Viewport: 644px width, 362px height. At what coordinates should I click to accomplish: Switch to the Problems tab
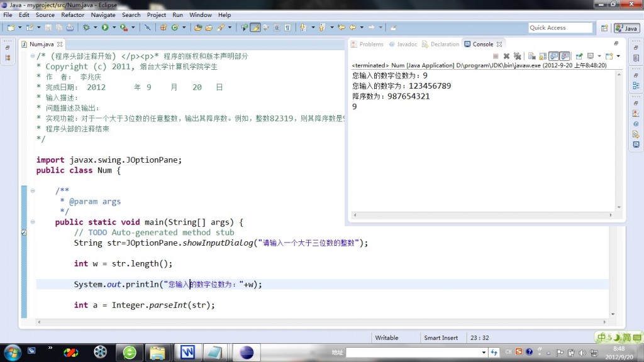point(367,44)
